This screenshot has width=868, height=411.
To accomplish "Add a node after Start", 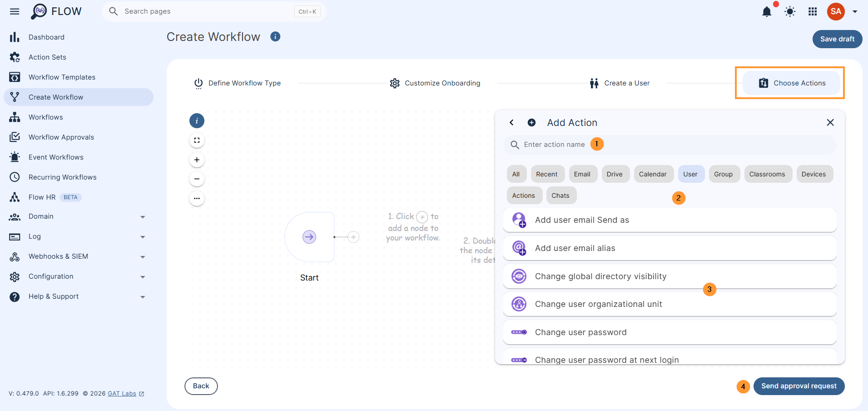I will (x=353, y=237).
